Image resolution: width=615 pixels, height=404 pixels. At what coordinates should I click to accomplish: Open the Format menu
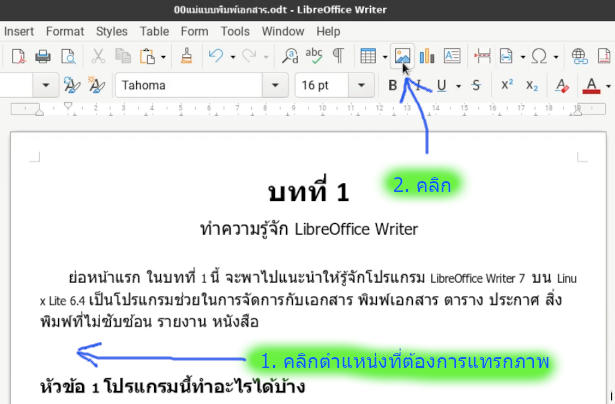pyautogui.click(x=65, y=31)
